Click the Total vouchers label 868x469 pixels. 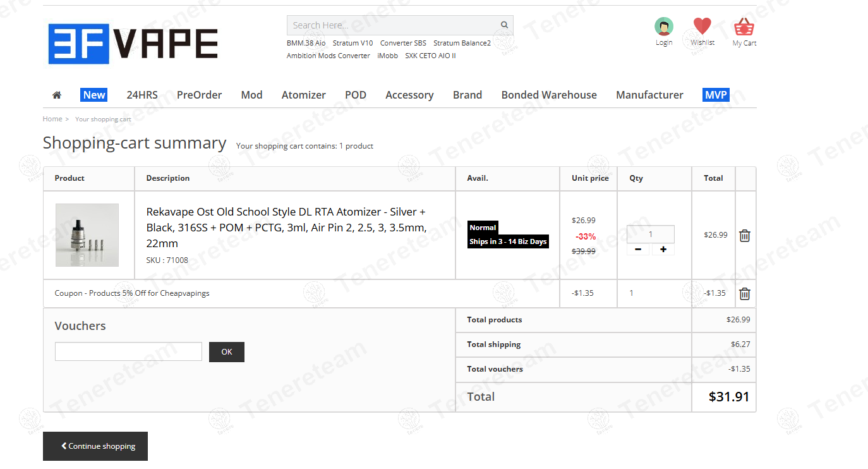[x=495, y=369]
